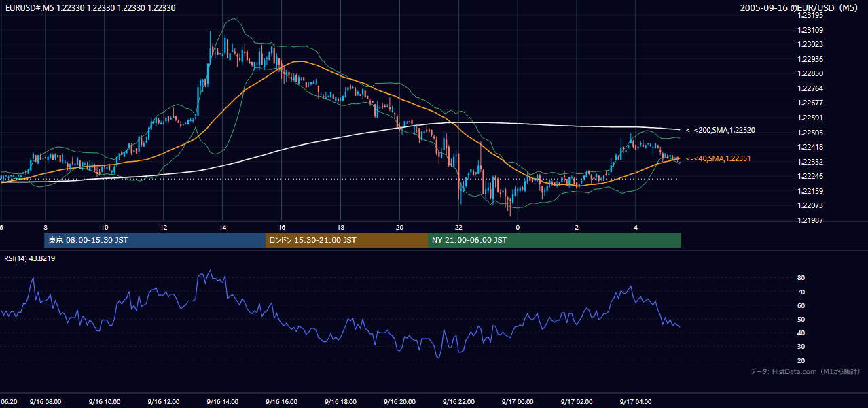Click hour marker 18 under price chart
868x408 pixels.
[x=341, y=227]
